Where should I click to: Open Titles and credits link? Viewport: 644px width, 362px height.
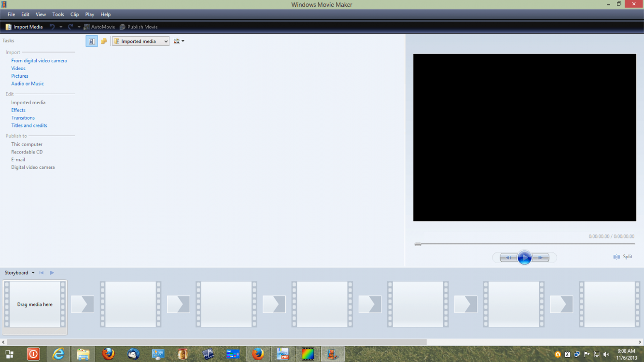click(29, 126)
